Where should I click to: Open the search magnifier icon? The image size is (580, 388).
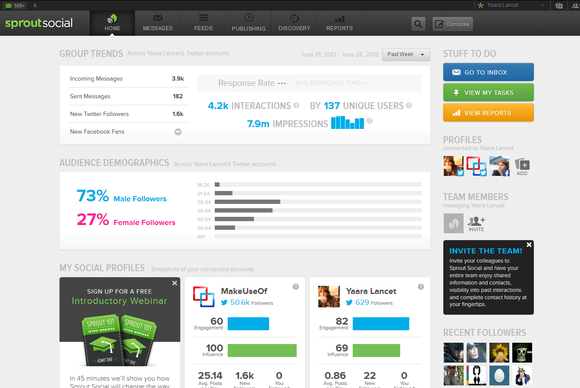point(418,24)
